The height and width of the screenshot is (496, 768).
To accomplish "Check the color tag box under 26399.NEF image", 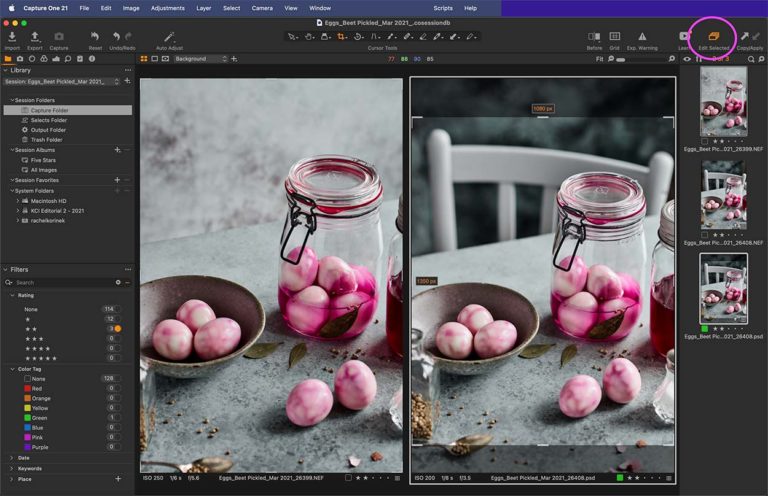I will [348, 477].
